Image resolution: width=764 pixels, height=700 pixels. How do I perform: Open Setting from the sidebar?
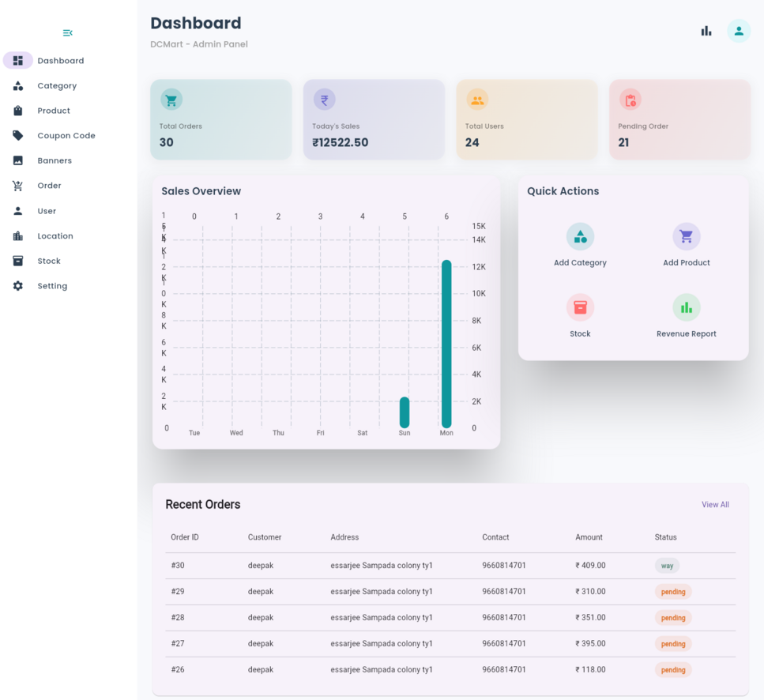(51, 286)
